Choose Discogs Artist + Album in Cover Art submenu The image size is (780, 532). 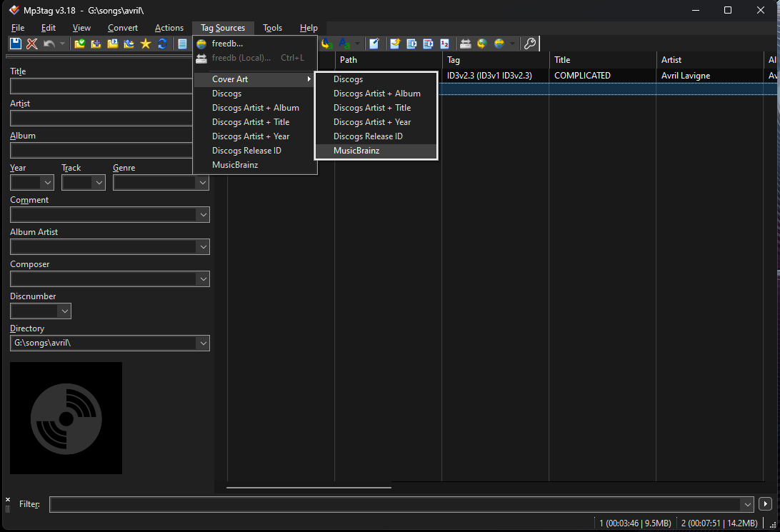pos(376,94)
